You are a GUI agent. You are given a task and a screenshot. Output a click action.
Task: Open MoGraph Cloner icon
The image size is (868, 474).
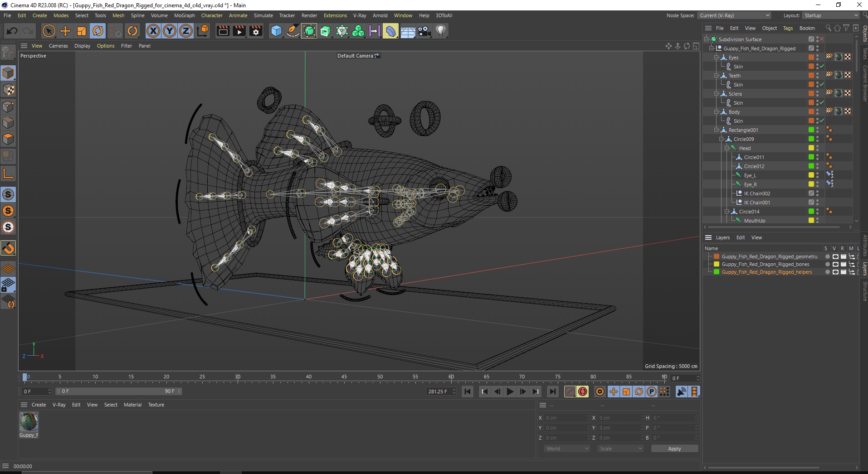tap(342, 31)
